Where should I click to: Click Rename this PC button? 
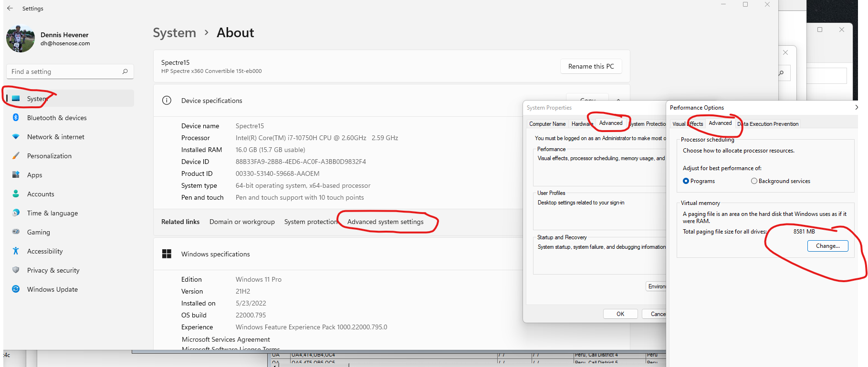click(591, 66)
